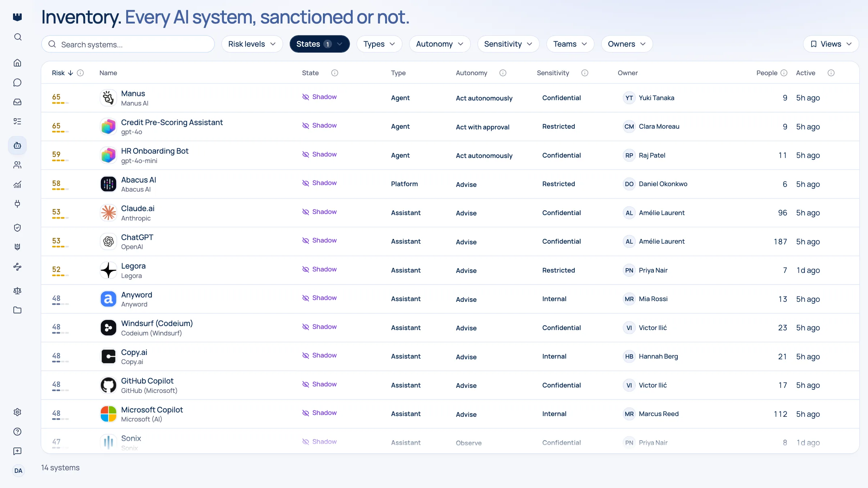Open the checklist sidebar icon

point(17,121)
